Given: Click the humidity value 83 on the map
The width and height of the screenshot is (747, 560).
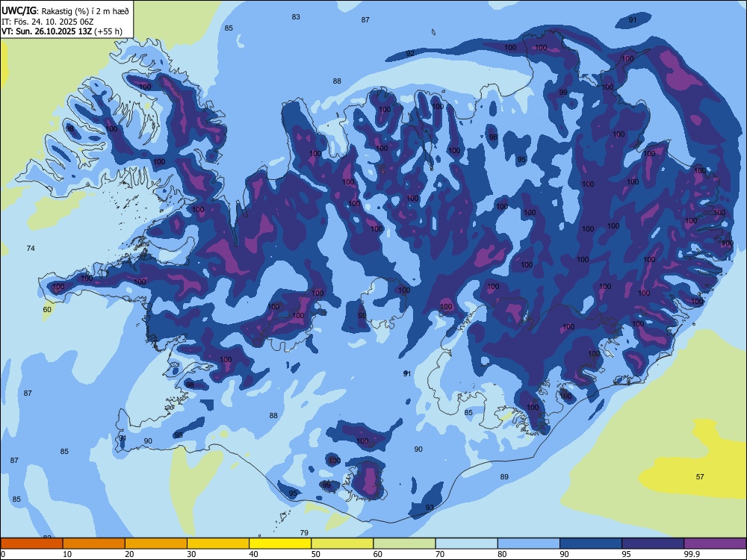Looking at the screenshot, I should [x=296, y=16].
